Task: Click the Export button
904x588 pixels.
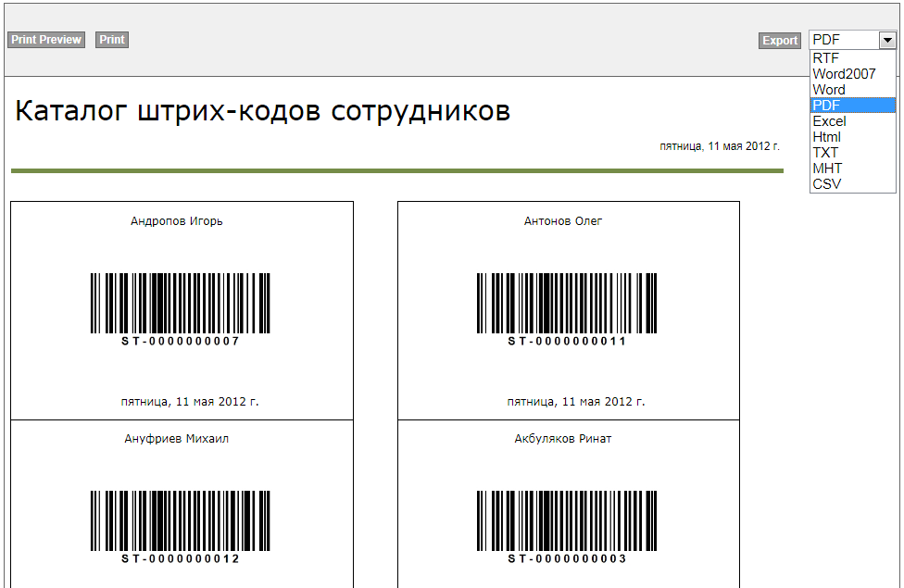Action: 780,41
